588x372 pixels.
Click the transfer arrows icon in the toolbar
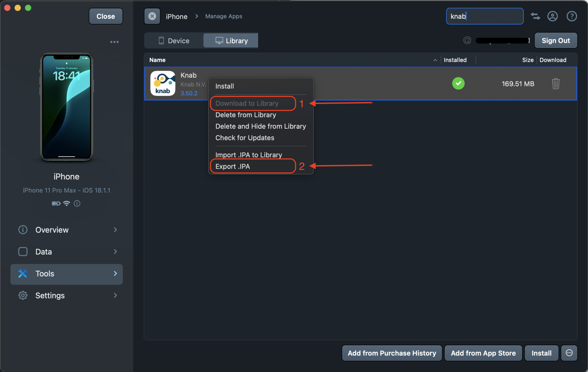point(535,16)
